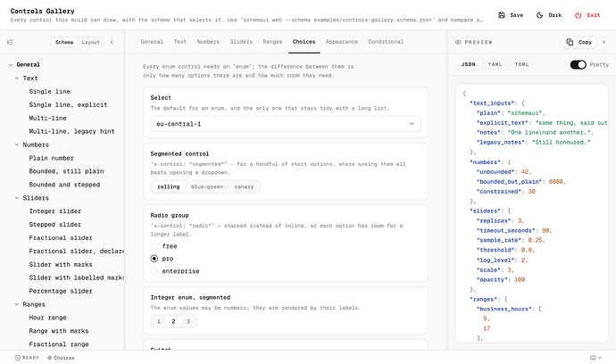This screenshot has width=616, height=364.
Task: Collapse the General tree root
Action: [x=11, y=65]
